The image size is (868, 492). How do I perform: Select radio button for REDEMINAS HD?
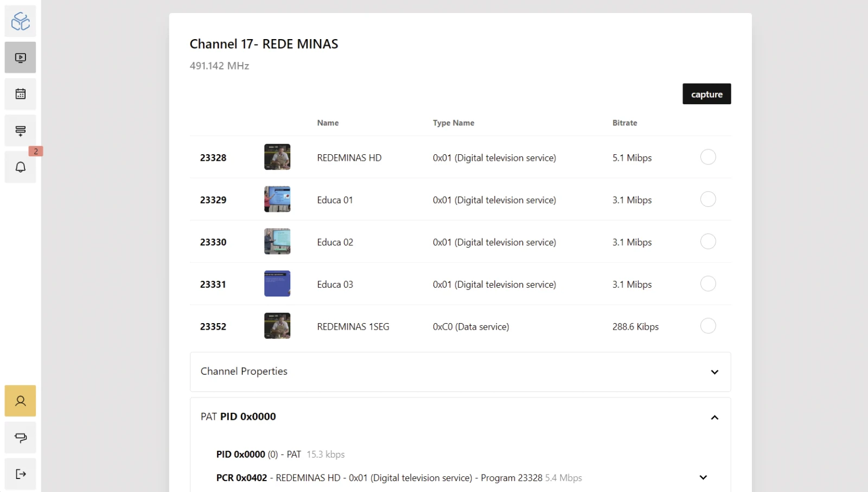pyautogui.click(x=708, y=157)
